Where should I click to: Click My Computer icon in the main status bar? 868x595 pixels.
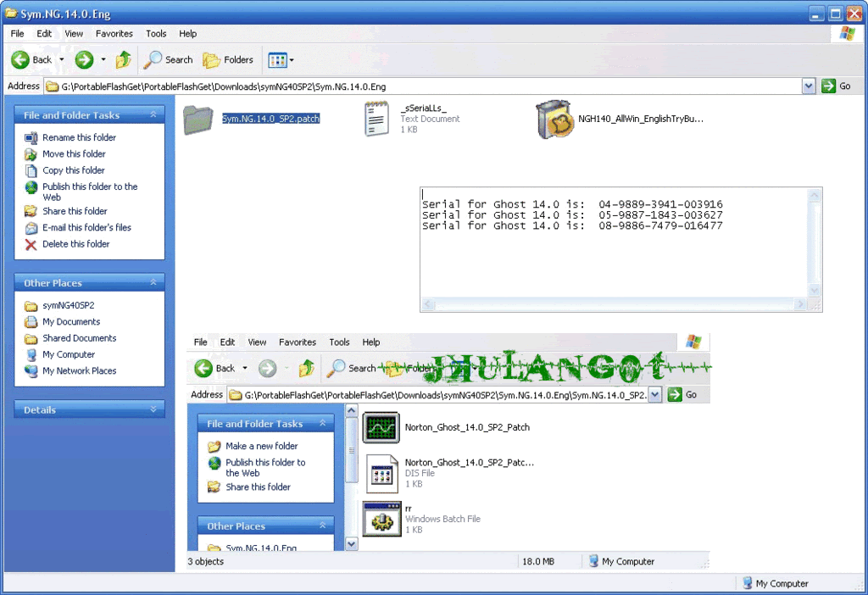tap(748, 583)
